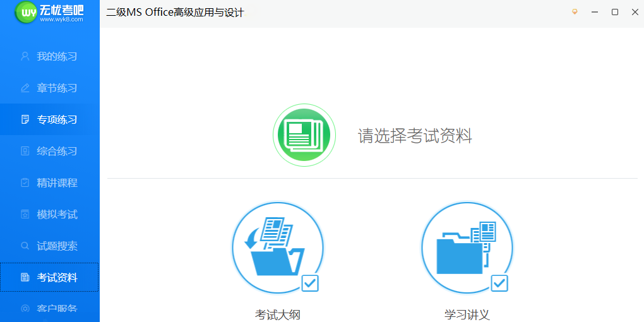The height and width of the screenshot is (322, 644).
Task: Click the 学习讲义 label
Action: pos(467,316)
